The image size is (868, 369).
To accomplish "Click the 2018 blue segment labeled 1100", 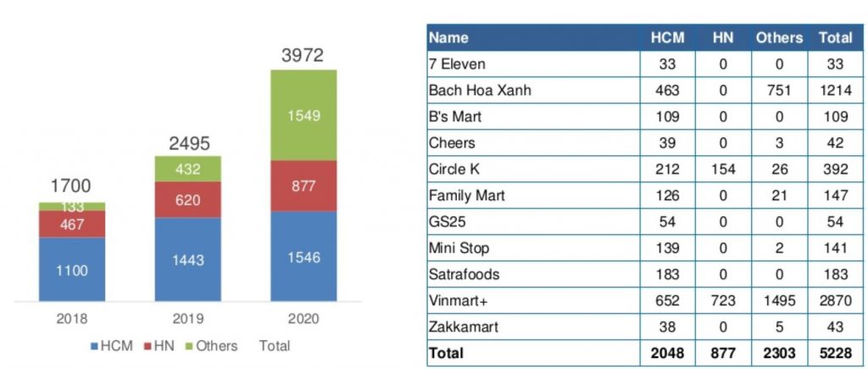I will [x=72, y=269].
